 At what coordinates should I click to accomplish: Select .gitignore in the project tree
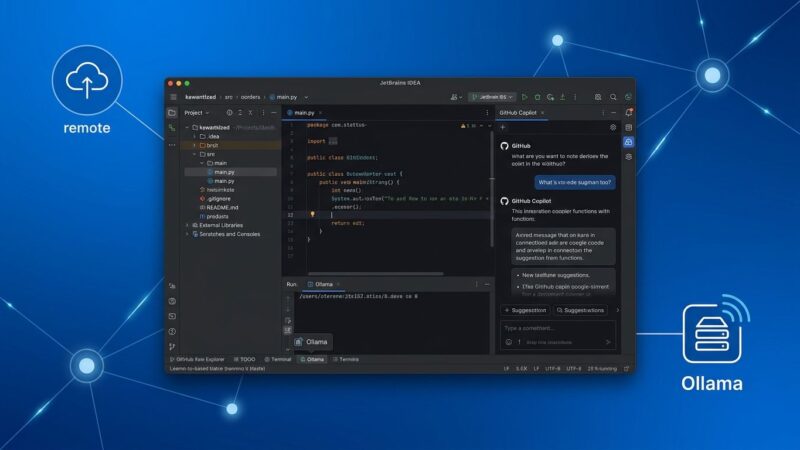tap(215, 198)
